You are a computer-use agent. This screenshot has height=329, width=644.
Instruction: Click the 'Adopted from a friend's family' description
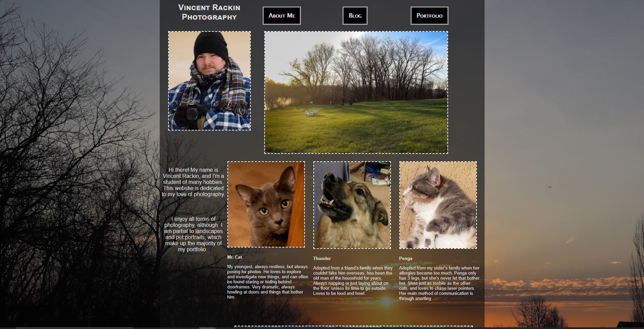[x=353, y=280]
